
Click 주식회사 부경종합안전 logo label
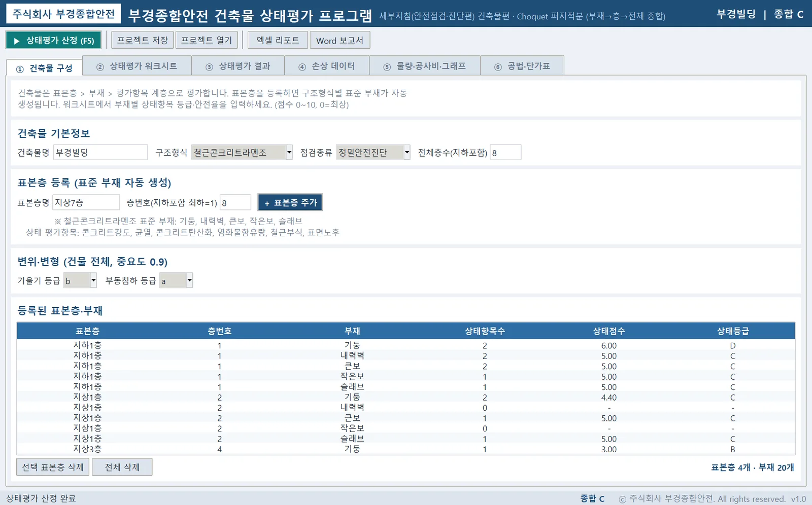(63, 14)
